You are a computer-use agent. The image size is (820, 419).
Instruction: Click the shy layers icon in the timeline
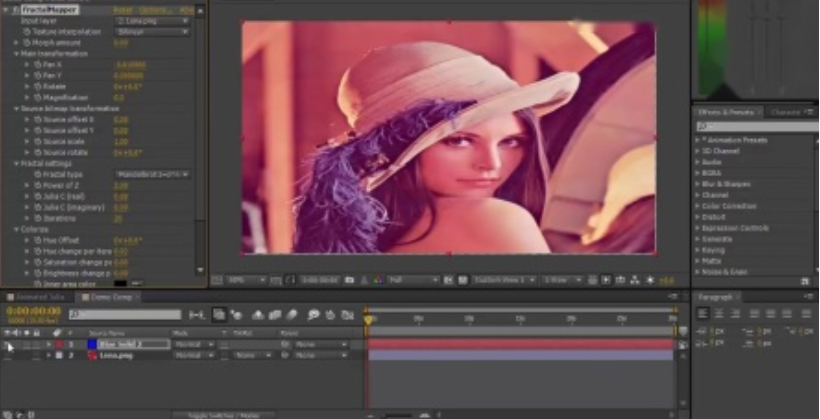(258, 314)
